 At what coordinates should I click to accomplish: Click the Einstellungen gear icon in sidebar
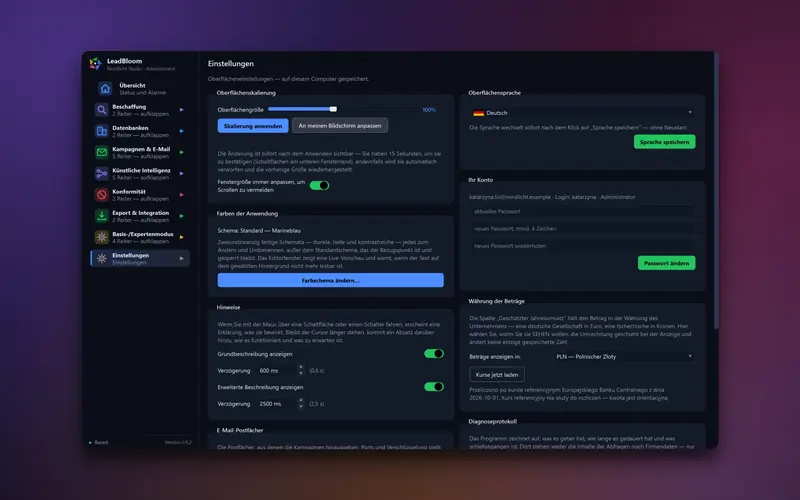pos(102,259)
